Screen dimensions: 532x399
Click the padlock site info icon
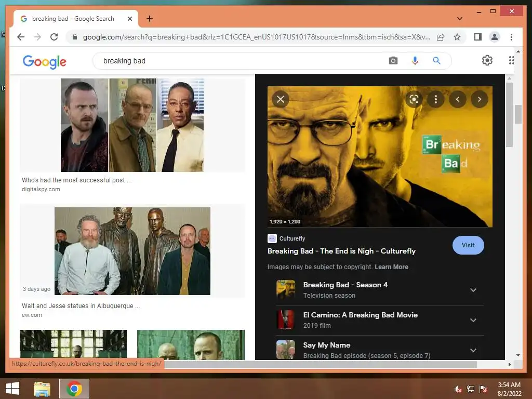75,37
